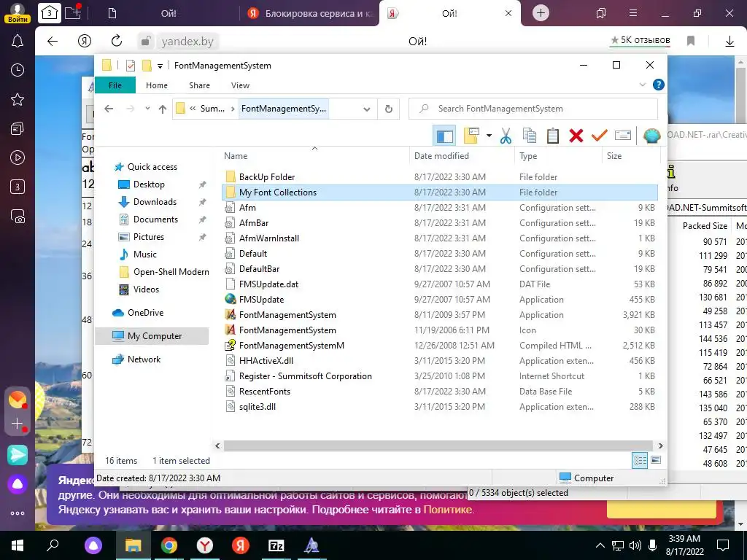
Task: Click the horizontal scrollbar in file list
Action: (438, 446)
